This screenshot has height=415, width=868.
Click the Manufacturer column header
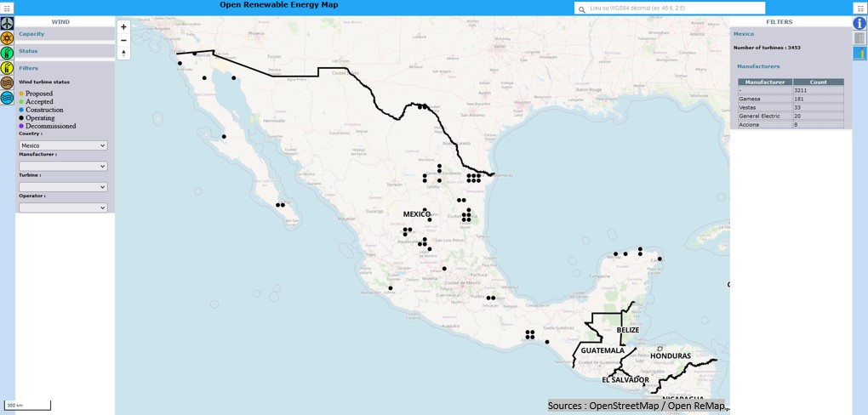tap(764, 82)
